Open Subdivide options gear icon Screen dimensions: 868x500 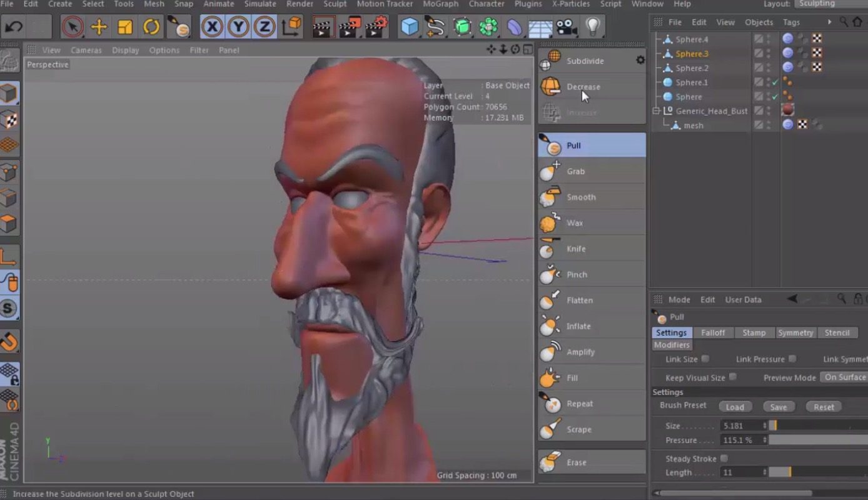point(640,60)
